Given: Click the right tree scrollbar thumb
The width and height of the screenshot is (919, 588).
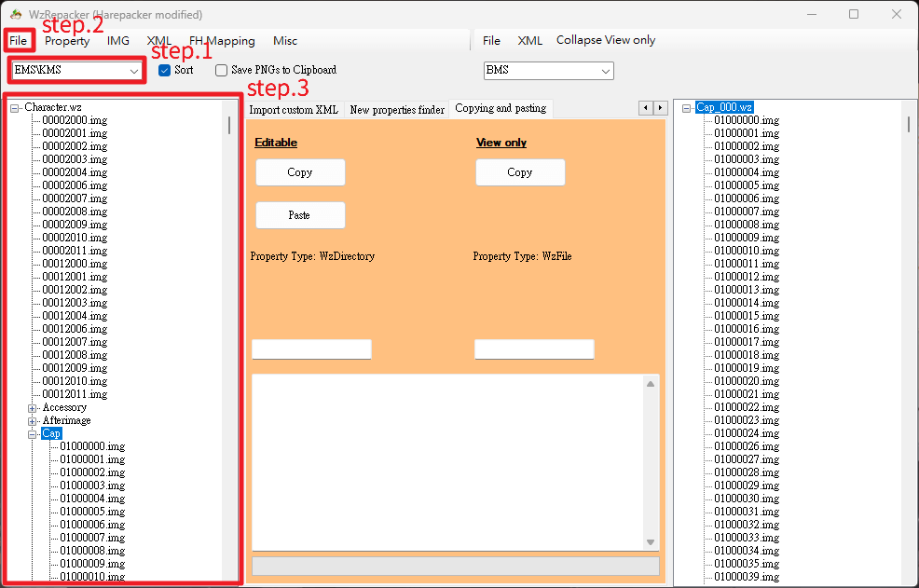Looking at the screenshot, I should 909,124.
